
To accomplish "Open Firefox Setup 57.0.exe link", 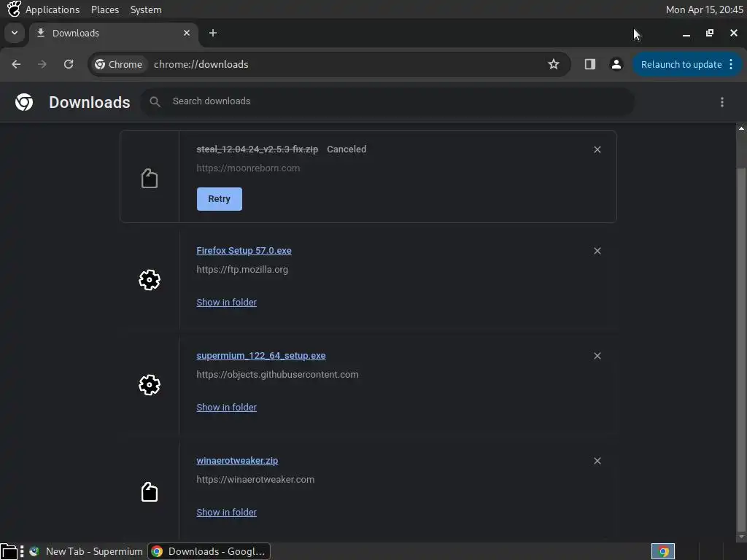I will 244,251.
